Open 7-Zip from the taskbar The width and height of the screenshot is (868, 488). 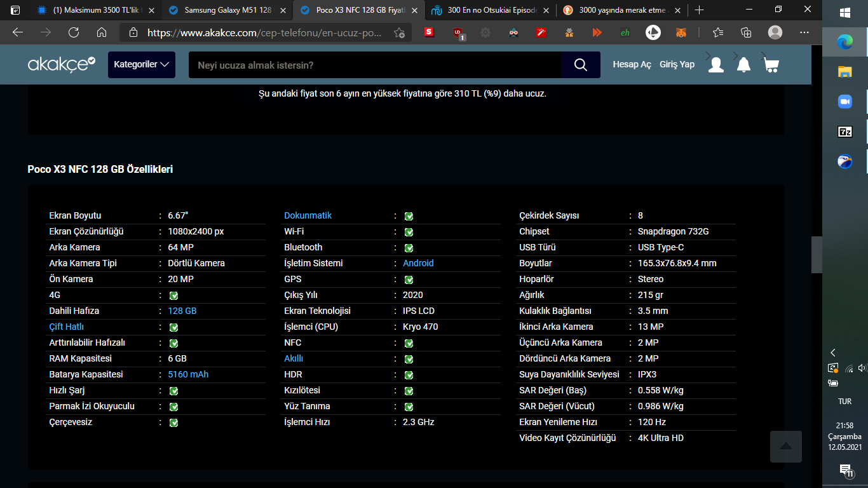click(x=844, y=132)
